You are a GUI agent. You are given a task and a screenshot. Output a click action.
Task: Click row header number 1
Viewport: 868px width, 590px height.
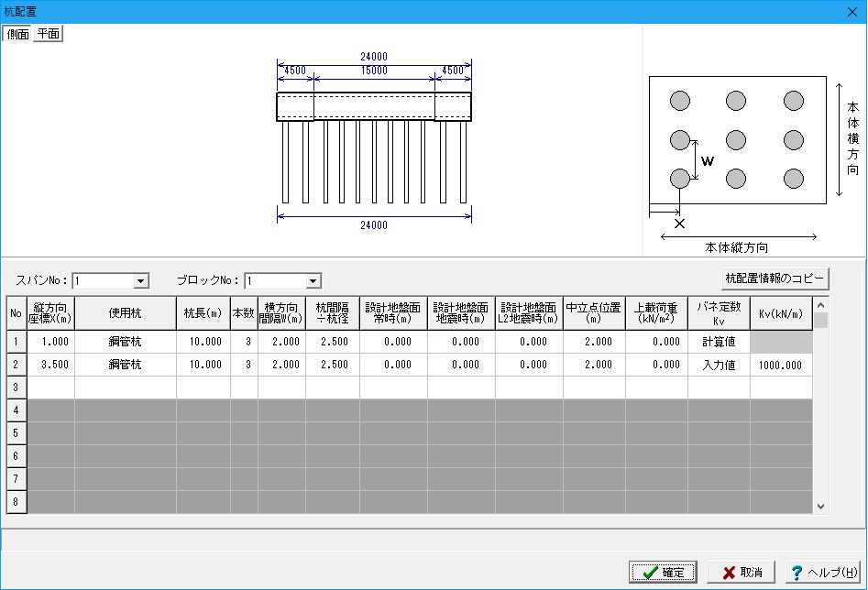[16, 342]
